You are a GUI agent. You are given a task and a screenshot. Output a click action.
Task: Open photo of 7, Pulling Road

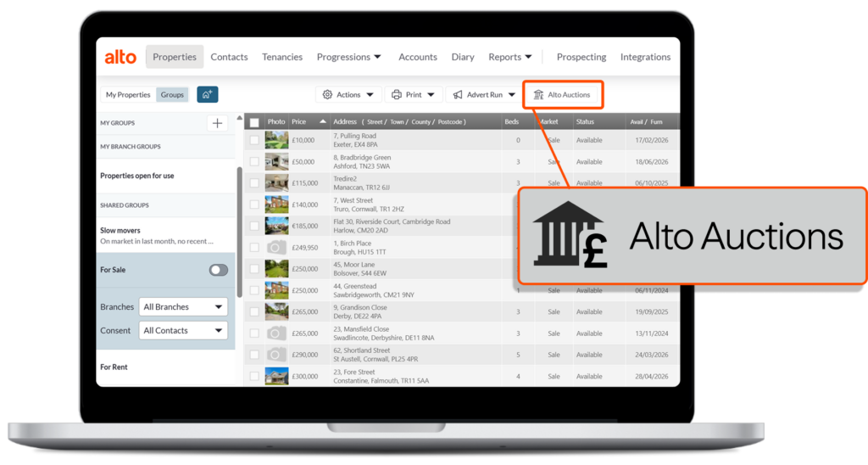pyautogui.click(x=276, y=140)
